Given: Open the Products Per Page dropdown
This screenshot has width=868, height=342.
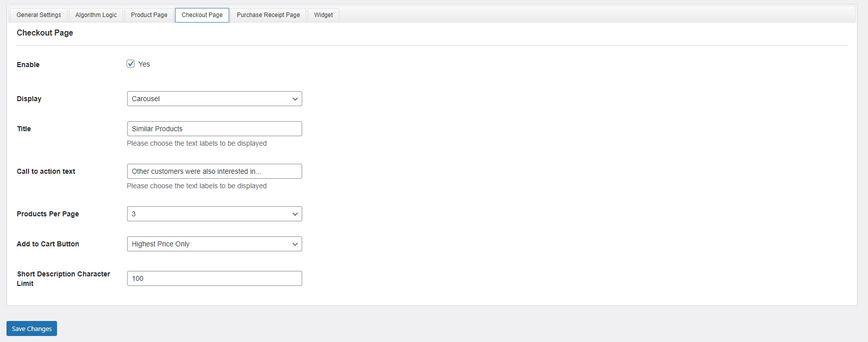Looking at the screenshot, I should (x=214, y=214).
